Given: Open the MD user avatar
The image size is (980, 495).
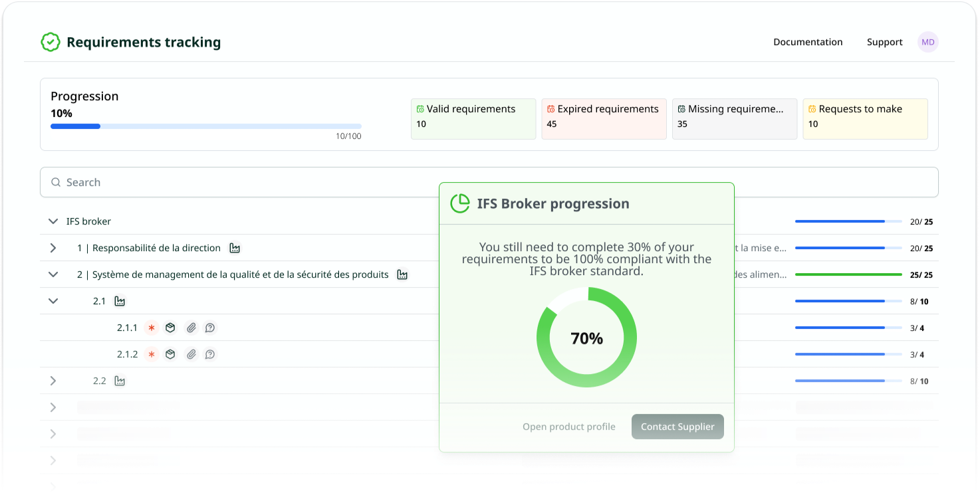Looking at the screenshot, I should tap(927, 42).
